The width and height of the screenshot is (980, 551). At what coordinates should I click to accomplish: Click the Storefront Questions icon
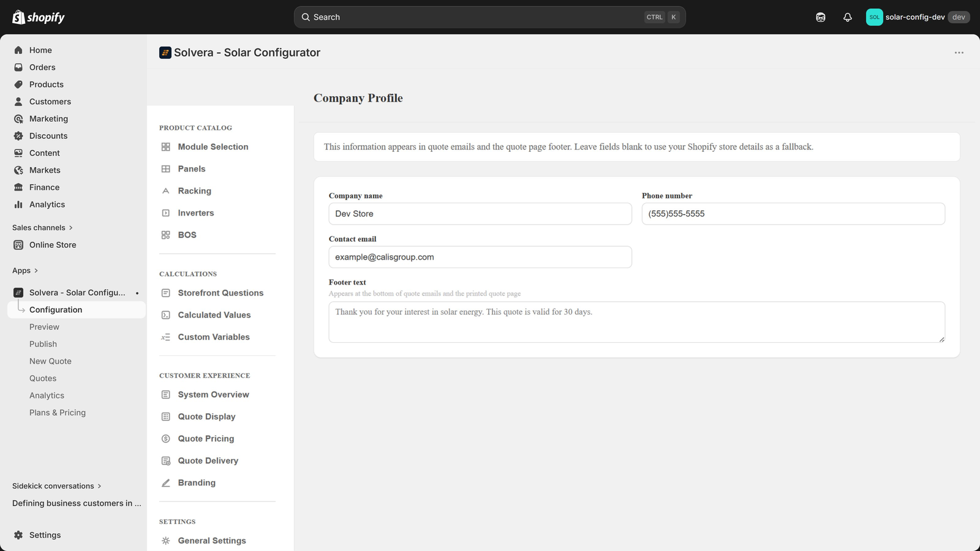click(165, 293)
